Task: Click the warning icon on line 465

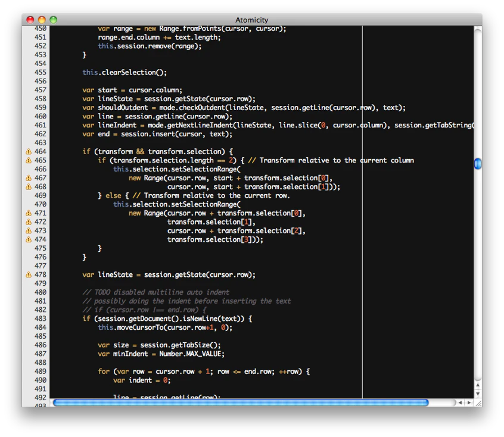Action: (x=29, y=160)
